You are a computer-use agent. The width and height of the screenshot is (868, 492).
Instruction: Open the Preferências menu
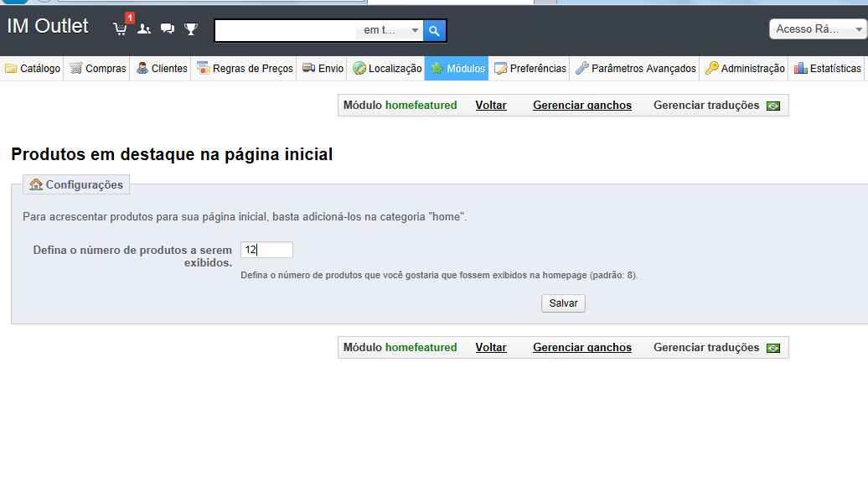[x=530, y=68]
